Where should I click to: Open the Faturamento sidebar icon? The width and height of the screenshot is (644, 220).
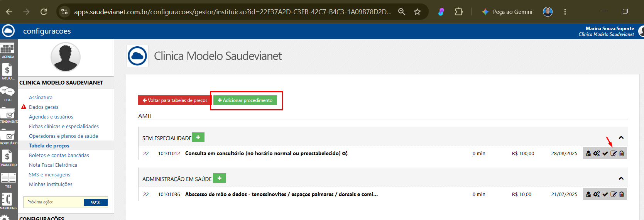point(7,72)
